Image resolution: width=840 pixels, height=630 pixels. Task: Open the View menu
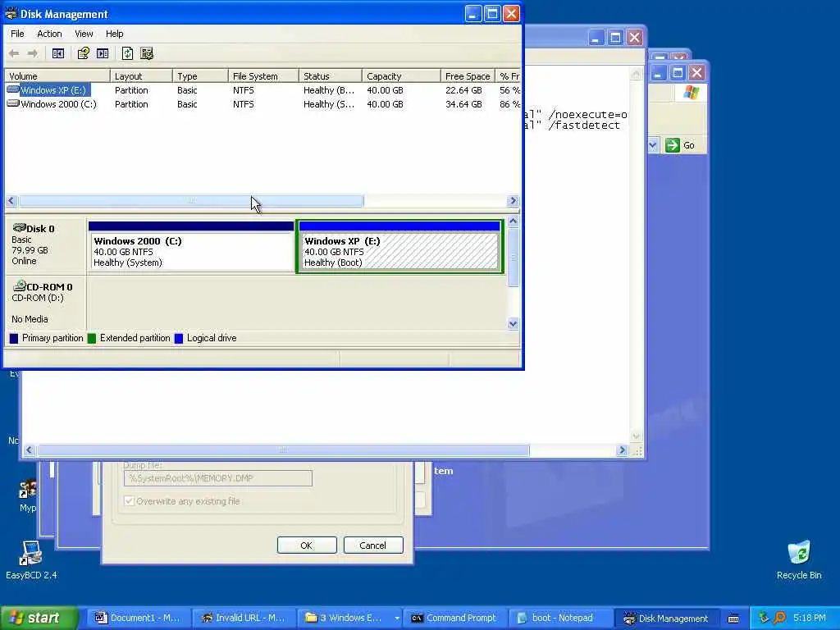[x=84, y=34]
